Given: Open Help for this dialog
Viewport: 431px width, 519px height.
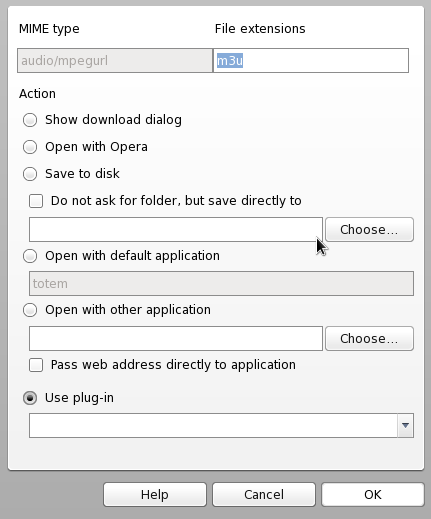Looking at the screenshot, I should pos(155,495).
